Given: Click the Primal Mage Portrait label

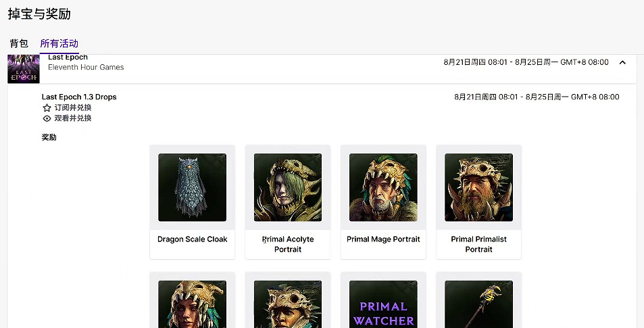Looking at the screenshot, I should point(383,239).
